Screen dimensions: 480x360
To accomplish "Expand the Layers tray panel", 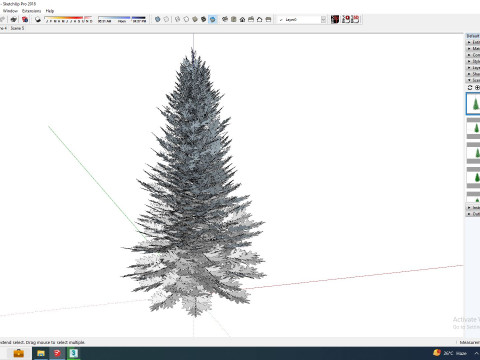I will [x=473, y=68].
